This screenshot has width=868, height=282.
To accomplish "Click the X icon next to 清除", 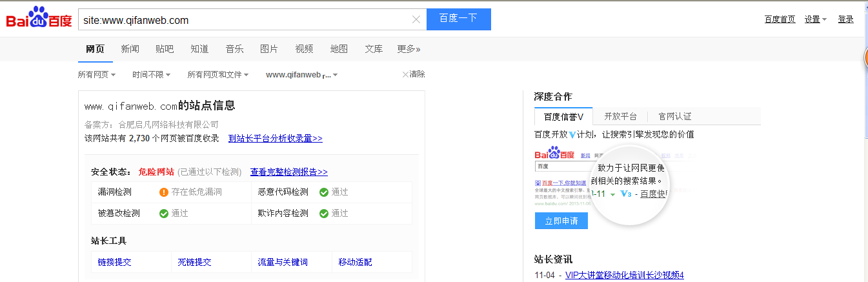I will (405, 74).
